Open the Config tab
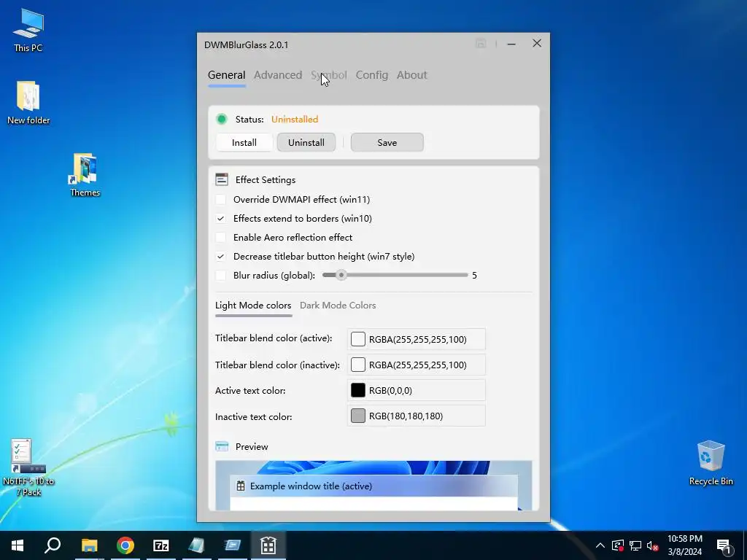The width and height of the screenshot is (747, 560). 371,75
